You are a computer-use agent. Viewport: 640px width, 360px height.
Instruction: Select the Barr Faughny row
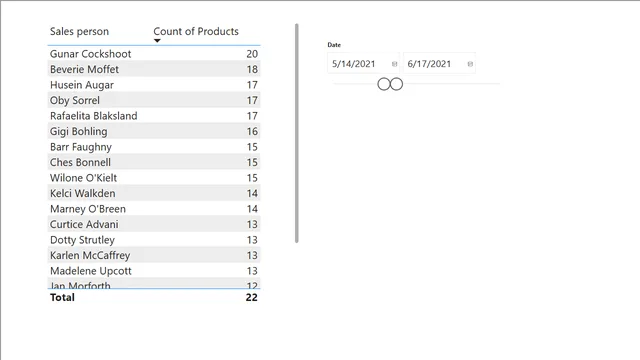tap(154, 147)
